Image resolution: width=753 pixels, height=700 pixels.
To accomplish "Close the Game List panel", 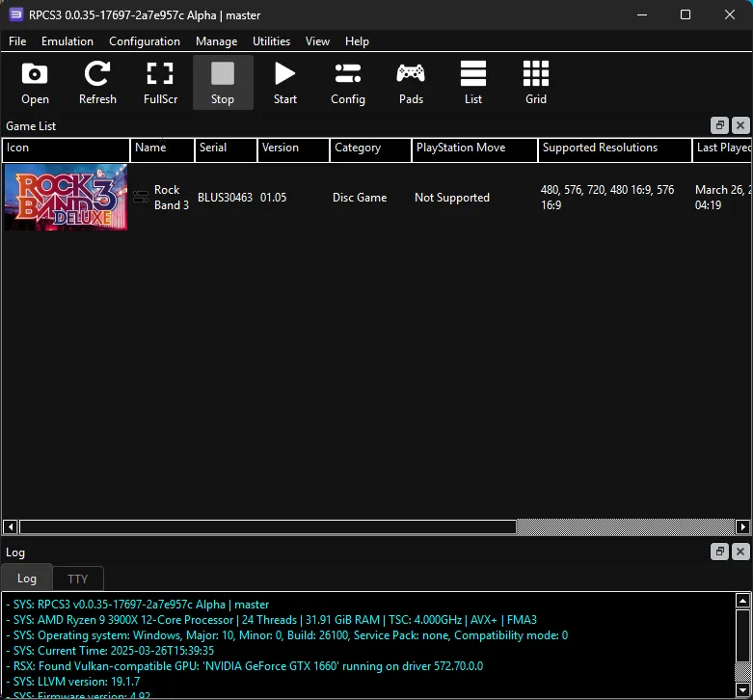I will tap(740, 125).
